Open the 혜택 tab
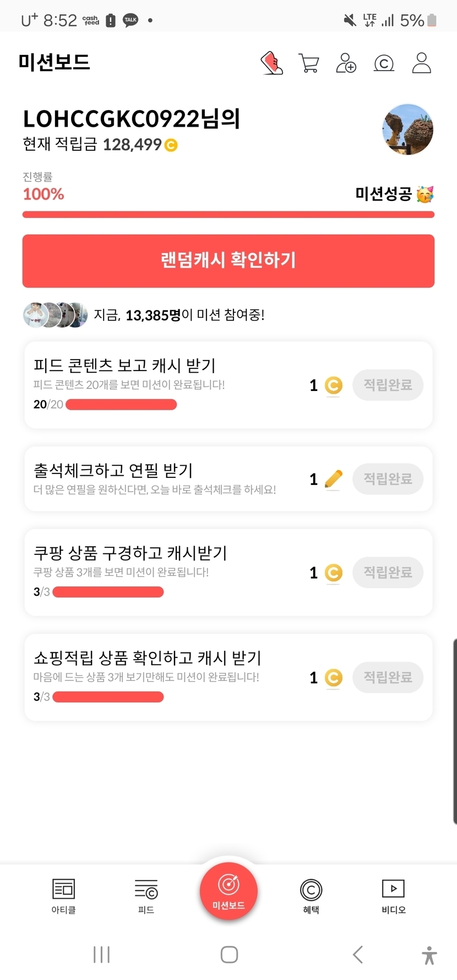The image size is (457, 980). pyautogui.click(x=311, y=896)
